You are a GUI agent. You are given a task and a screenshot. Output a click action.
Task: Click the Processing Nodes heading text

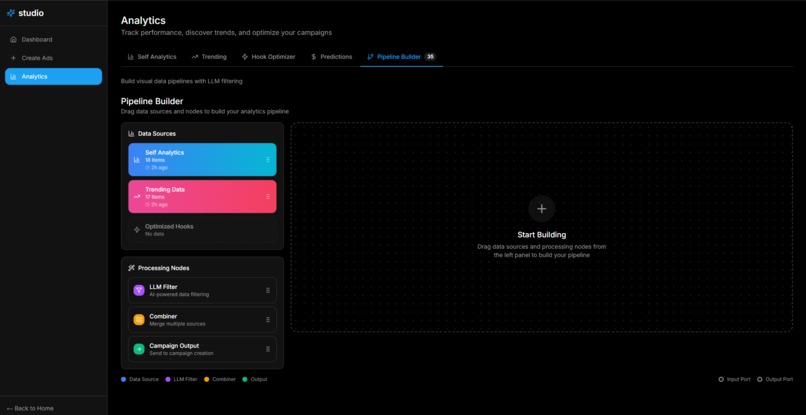click(163, 268)
